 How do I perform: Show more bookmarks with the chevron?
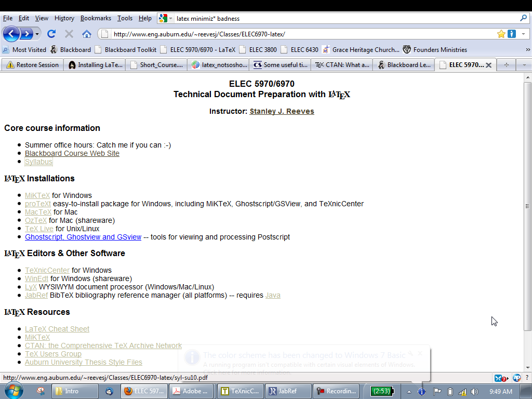[528, 49]
